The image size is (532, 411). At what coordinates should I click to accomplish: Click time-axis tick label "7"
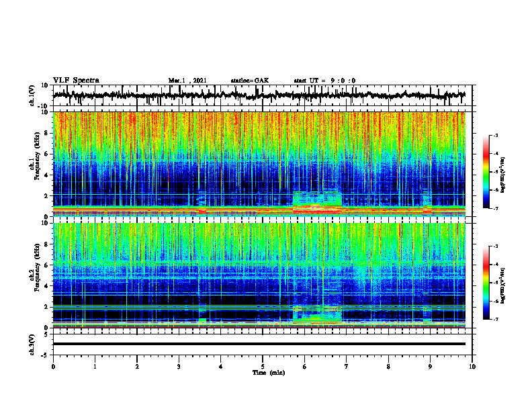pyautogui.click(x=347, y=367)
